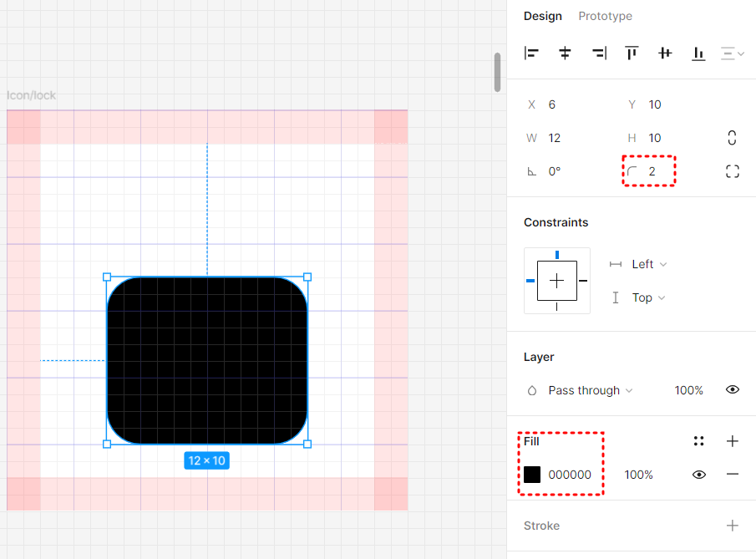Click the bottom-right resize handle
This screenshot has height=559, width=756.
coord(307,444)
